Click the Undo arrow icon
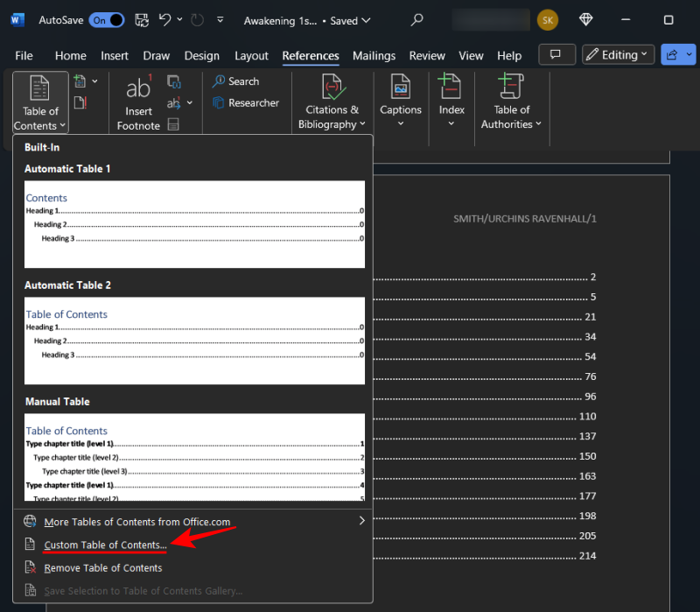The width and height of the screenshot is (700, 612). (x=165, y=19)
